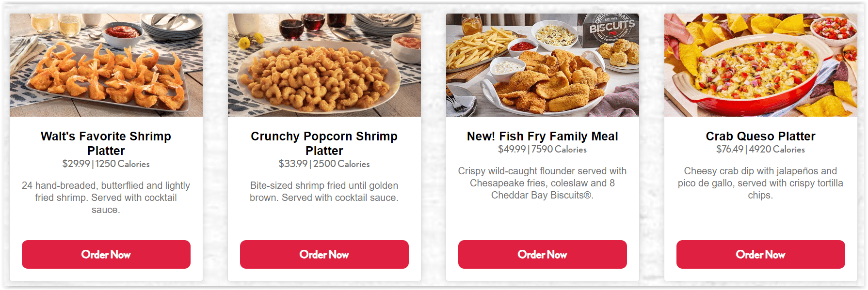Order the Crab Queso Platter now
The image size is (868, 290).
click(x=760, y=254)
